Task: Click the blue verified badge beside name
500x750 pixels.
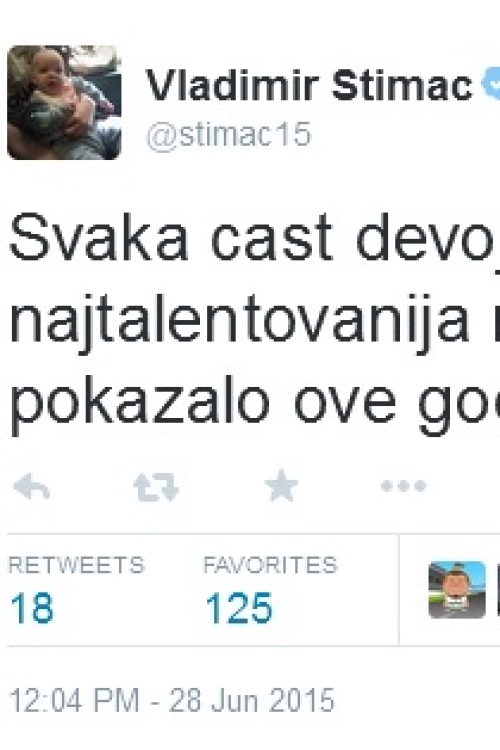Action: (491, 83)
